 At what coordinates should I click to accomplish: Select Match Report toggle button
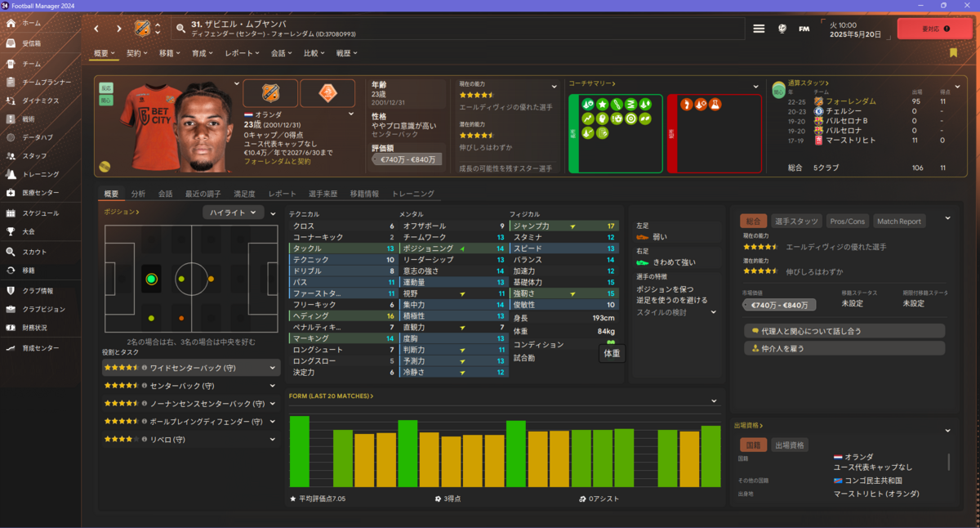click(x=899, y=221)
